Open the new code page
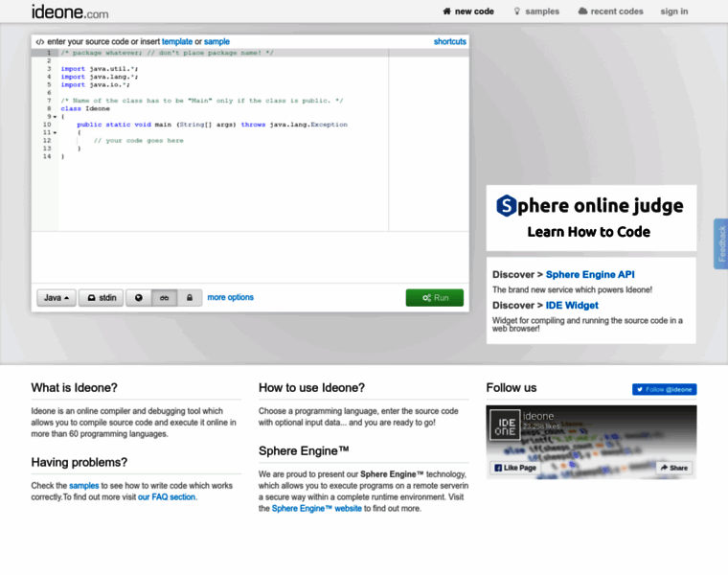 point(468,11)
